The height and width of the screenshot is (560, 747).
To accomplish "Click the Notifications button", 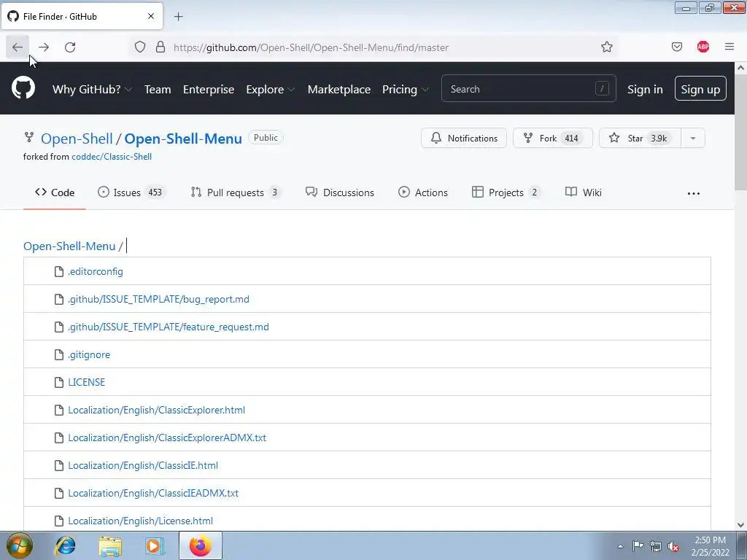I will pyautogui.click(x=463, y=138).
